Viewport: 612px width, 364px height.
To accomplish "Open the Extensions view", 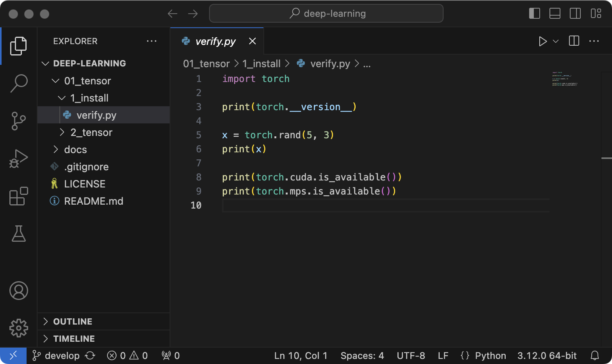I will click(18, 196).
